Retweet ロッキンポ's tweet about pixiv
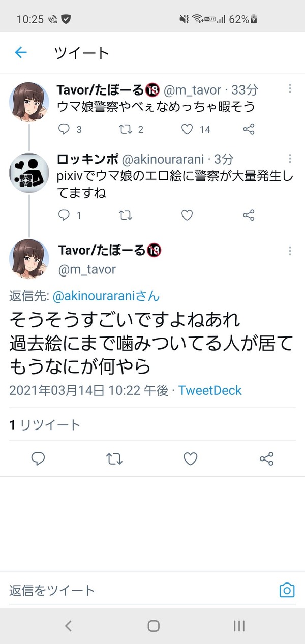The width and height of the screenshot is (305, 644). coord(125,216)
